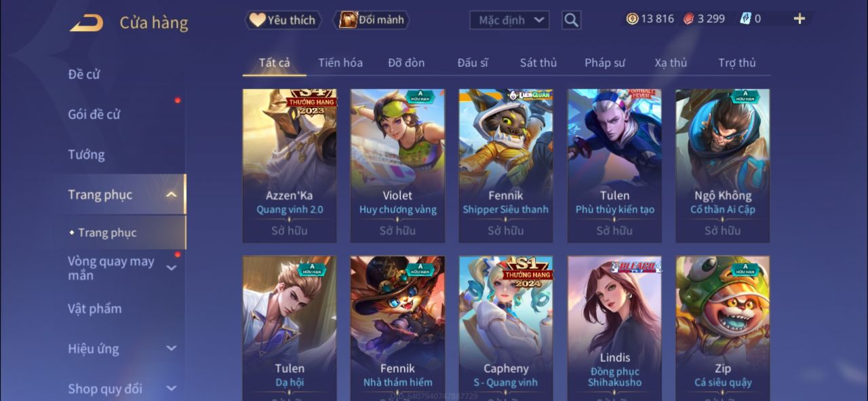Open the Mặc định sort dropdown
Screen dimensions: 868x401
tap(509, 20)
